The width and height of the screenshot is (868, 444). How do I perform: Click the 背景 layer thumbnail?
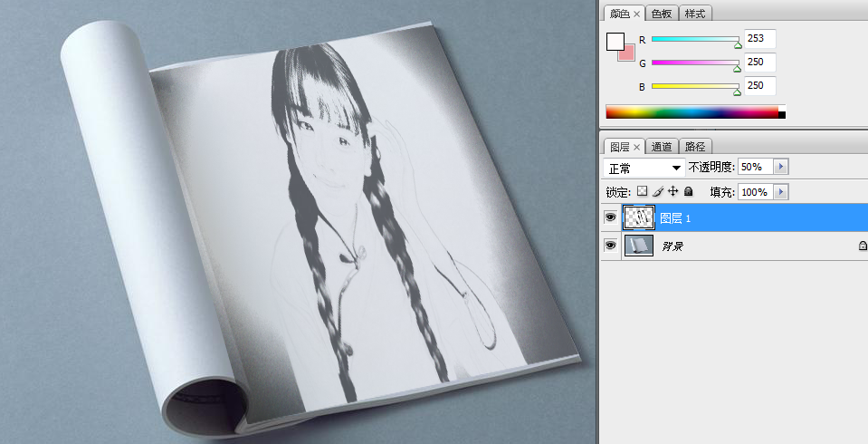[639, 245]
